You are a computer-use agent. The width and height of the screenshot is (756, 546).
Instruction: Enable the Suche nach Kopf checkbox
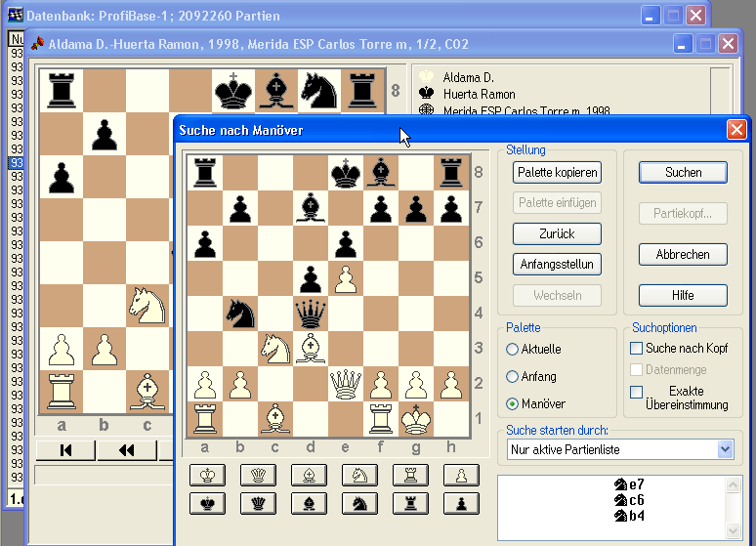[x=637, y=349]
